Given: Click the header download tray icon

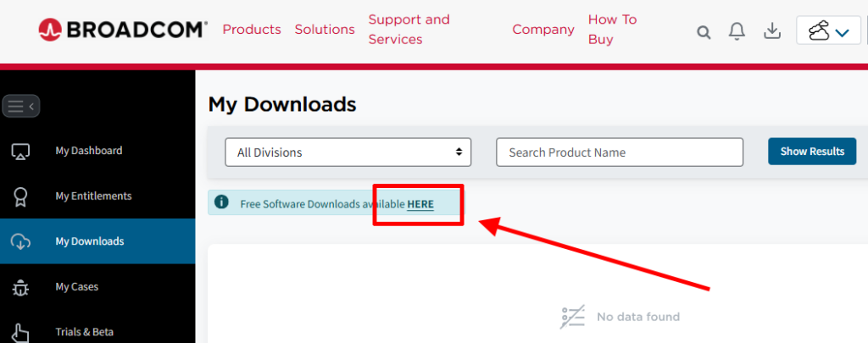Looking at the screenshot, I should coord(771,31).
